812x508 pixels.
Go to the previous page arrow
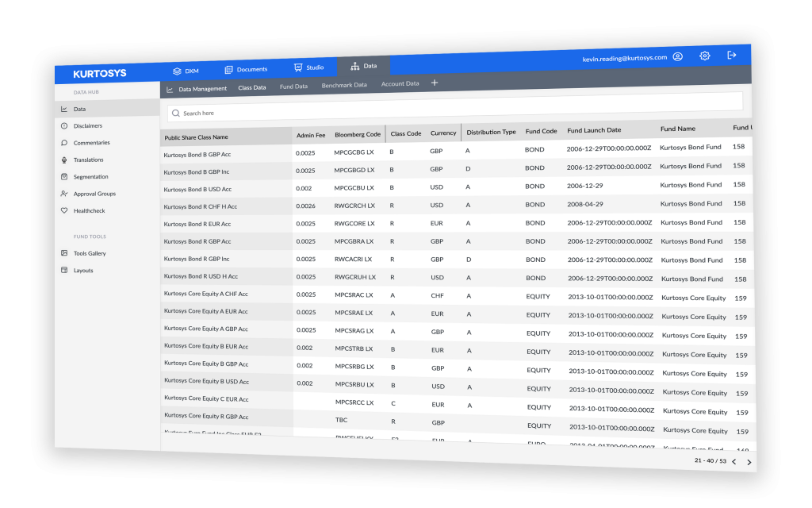733,461
